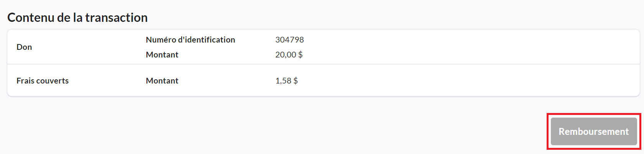Select the covered fees amount 1,58 $

pos(286,81)
